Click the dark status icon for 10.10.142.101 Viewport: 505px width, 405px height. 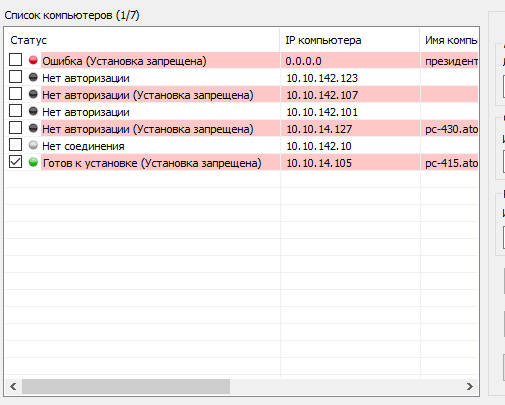tap(33, 111)
